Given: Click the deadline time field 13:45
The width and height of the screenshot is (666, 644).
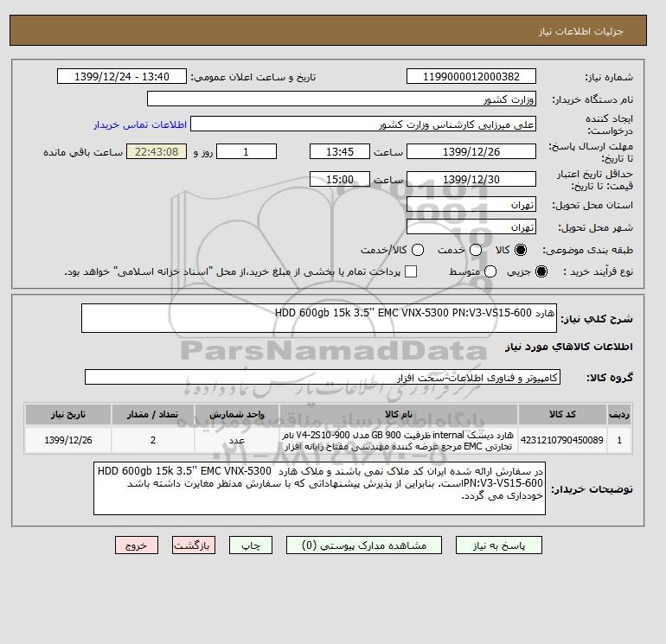Looking at the screenshot, I should 340,151.
